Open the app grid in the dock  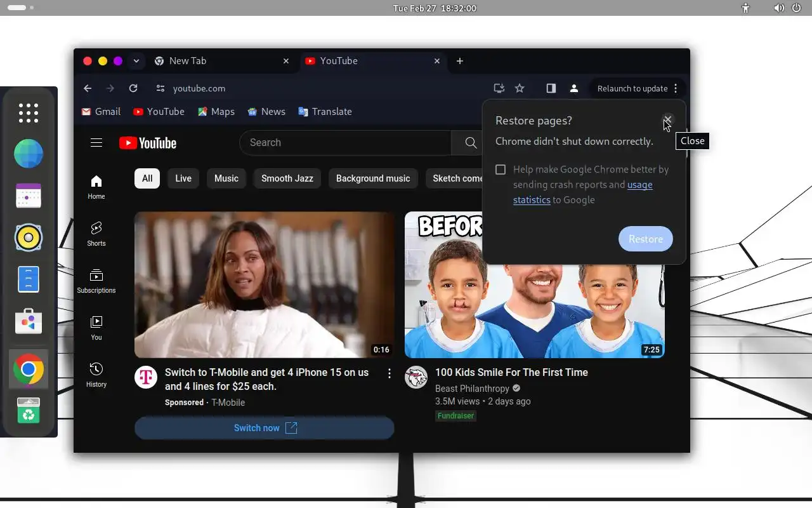(29, 112)
